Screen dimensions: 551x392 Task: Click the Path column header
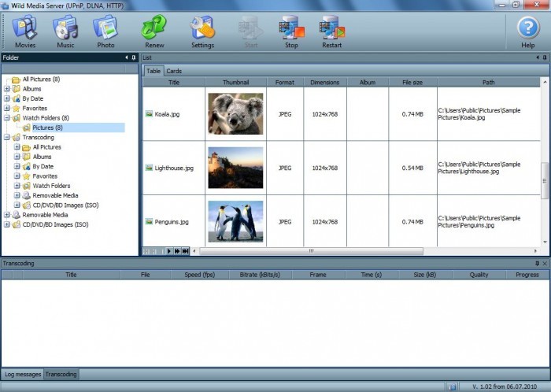[488, 82]
